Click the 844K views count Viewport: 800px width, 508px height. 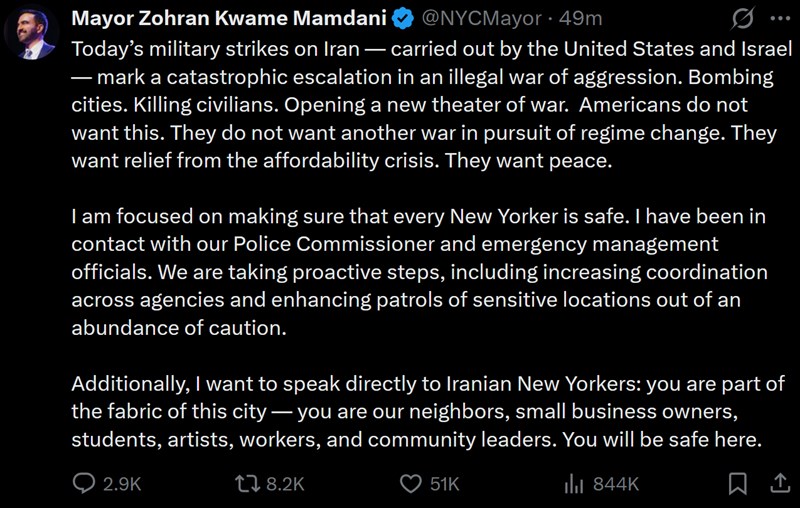point(615,484)
